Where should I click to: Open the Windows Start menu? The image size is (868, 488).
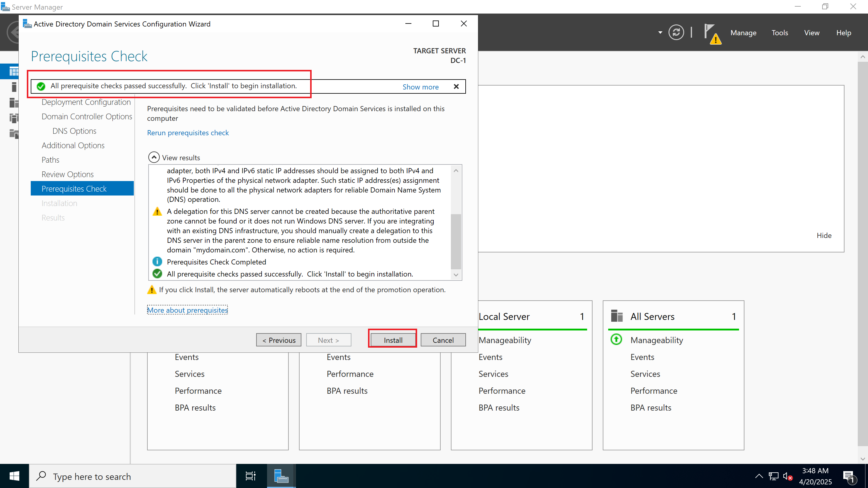coord(14,476)
